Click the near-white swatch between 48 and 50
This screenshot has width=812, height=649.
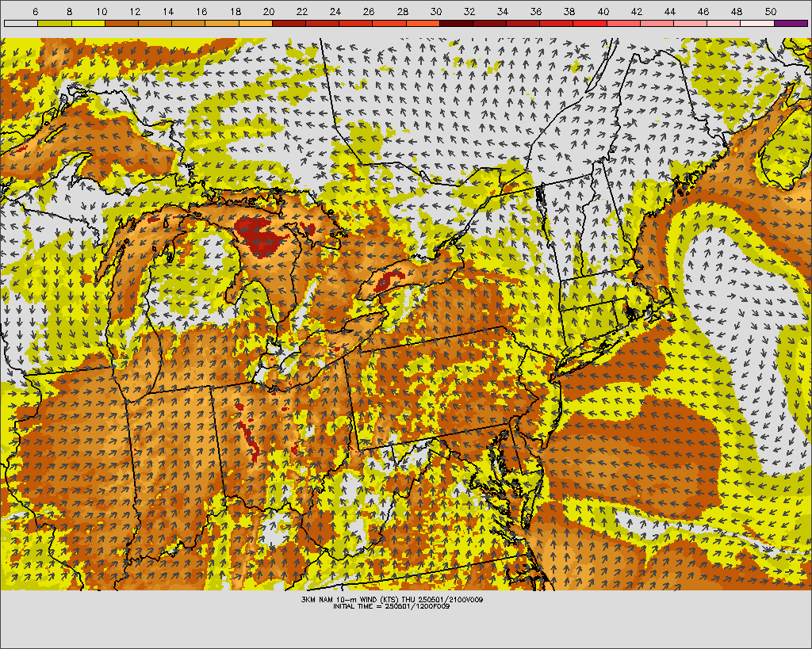pyautogui.click(x=757, y=23)
